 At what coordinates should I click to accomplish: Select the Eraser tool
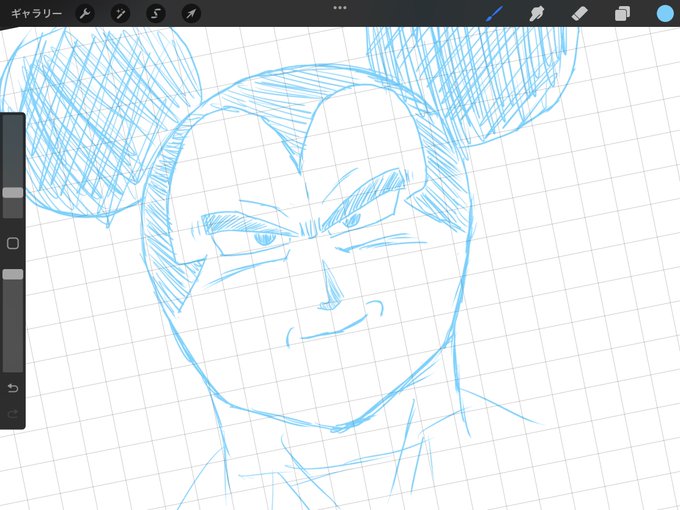579,13
